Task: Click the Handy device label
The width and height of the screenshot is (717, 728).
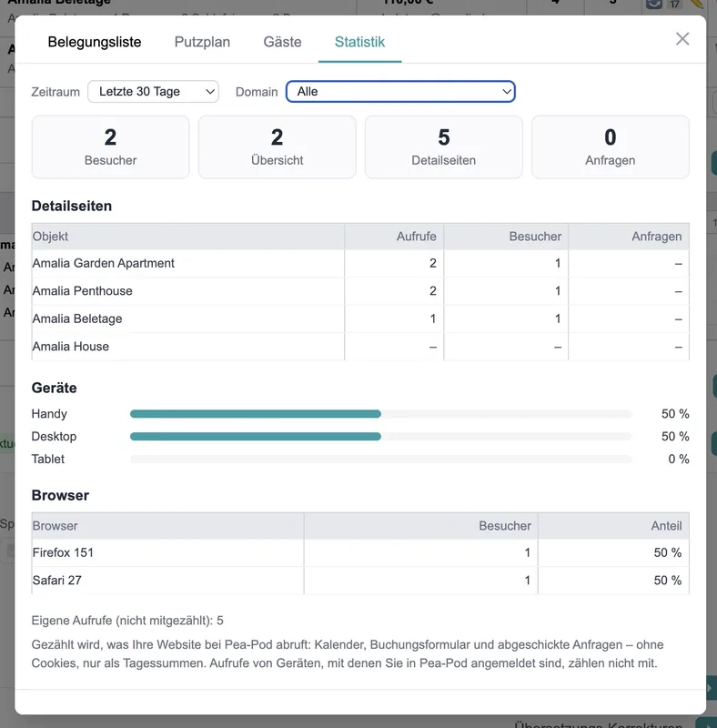Action: 49,414
